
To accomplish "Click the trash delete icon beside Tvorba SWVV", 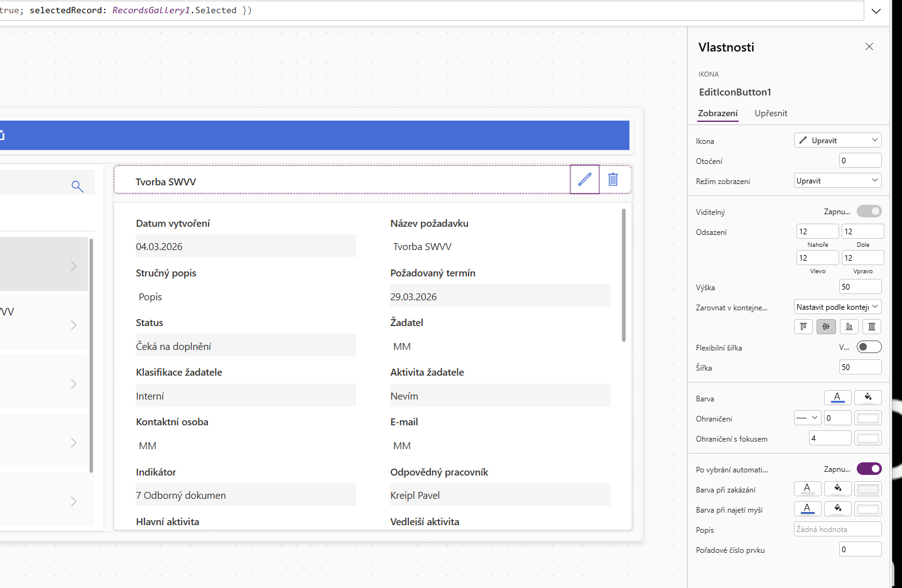I will 613,180.
